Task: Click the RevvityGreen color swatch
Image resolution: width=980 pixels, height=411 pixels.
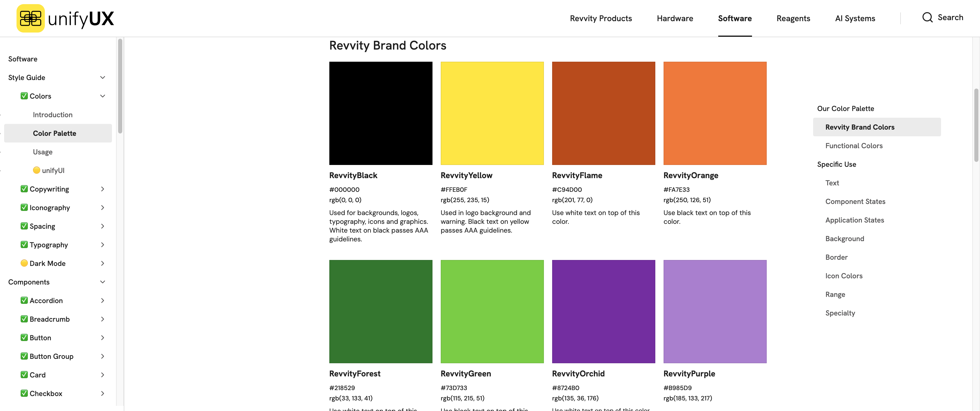Action: (492, 312)
